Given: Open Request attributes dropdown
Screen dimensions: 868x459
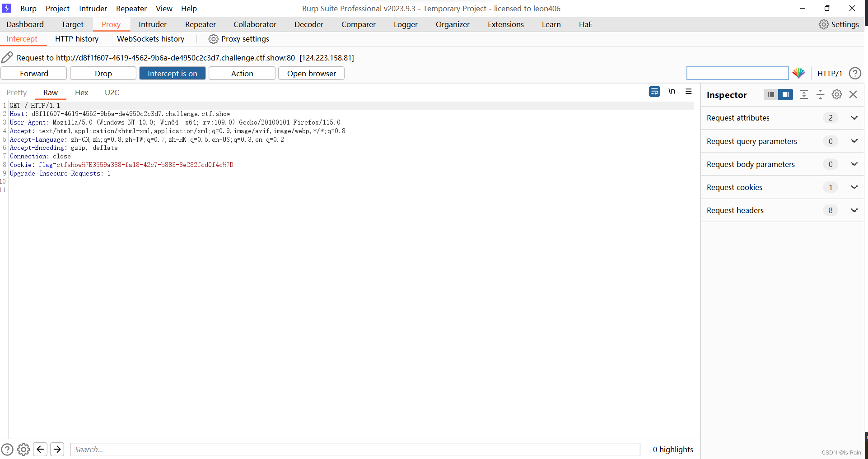Looking at the screenshot, I should 854,118.
